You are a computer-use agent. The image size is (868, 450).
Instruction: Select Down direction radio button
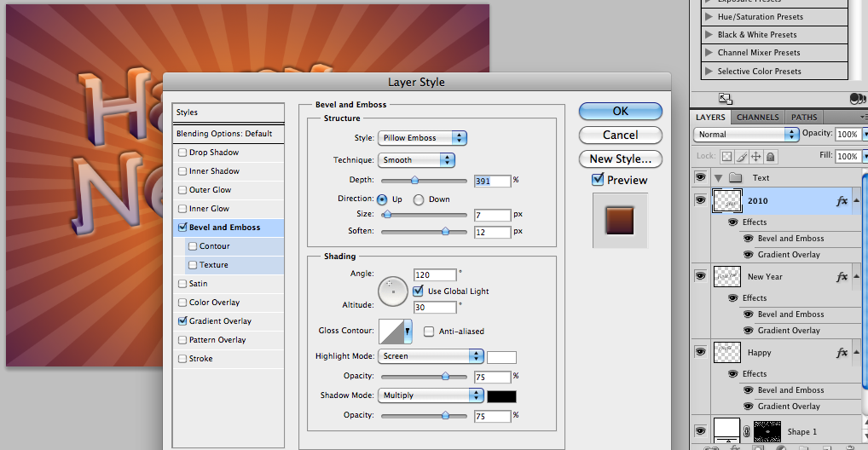[x=419, y=199]
